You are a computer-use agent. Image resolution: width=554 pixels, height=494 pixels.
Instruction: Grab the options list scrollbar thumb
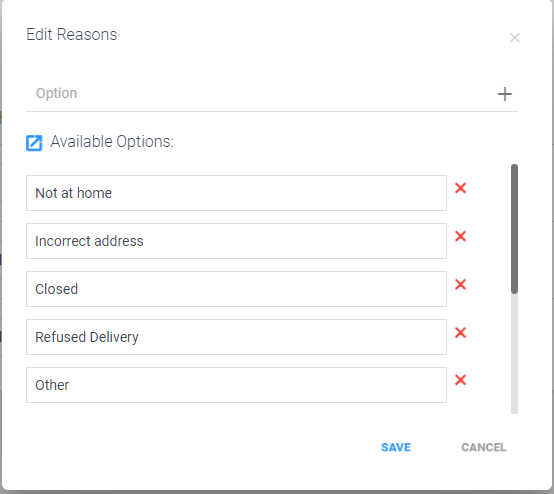[514, 229]
